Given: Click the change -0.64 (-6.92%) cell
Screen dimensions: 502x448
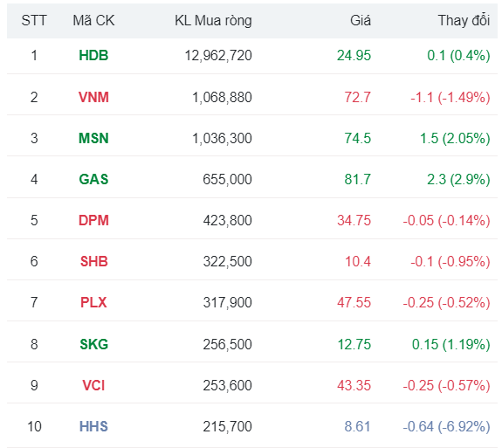Looking at the screenshot, I should 446,426.
